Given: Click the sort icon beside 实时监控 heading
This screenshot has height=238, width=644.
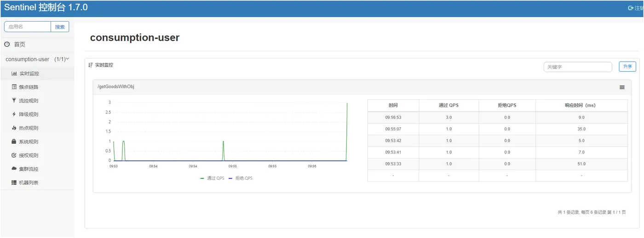Looking at the screenshot, I should [91, 65].
